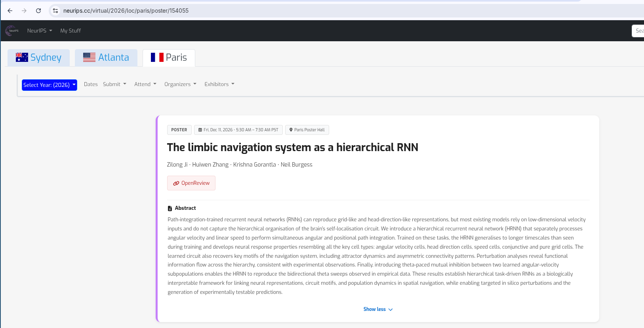Image resolution: width=644 pixels, height=328 pixels.
Task: Expand the Submit menu
Action: pos(114,84)
